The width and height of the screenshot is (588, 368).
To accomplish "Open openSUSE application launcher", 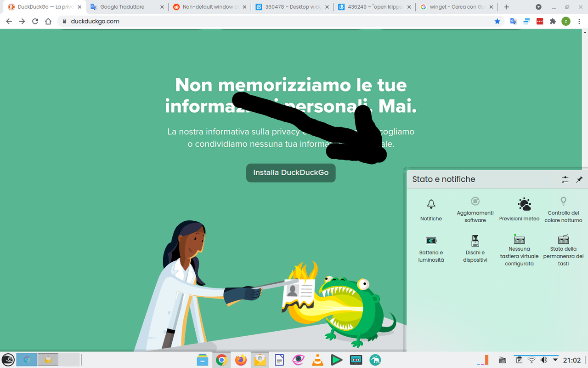I will pyautogui.click(x=8, y=360).
